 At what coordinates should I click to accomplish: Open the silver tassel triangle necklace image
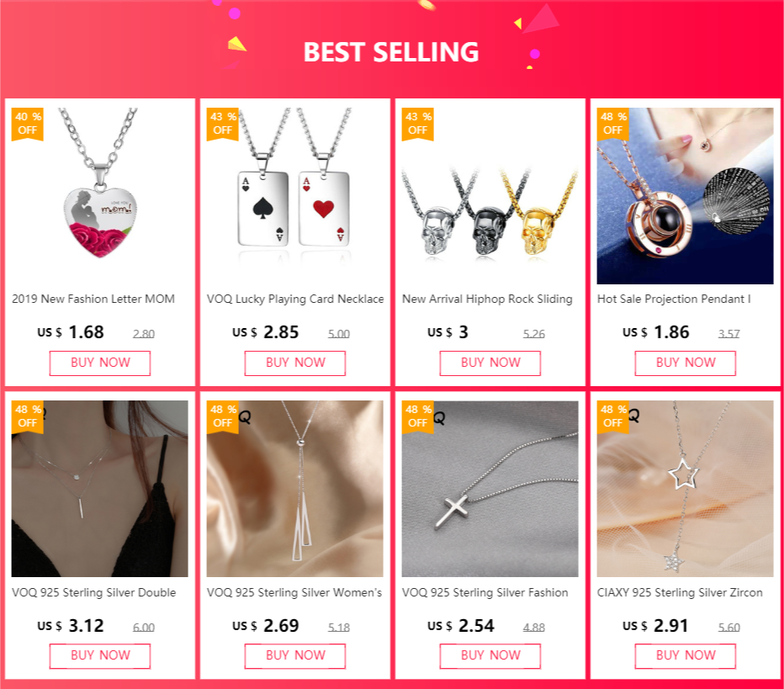295,489
